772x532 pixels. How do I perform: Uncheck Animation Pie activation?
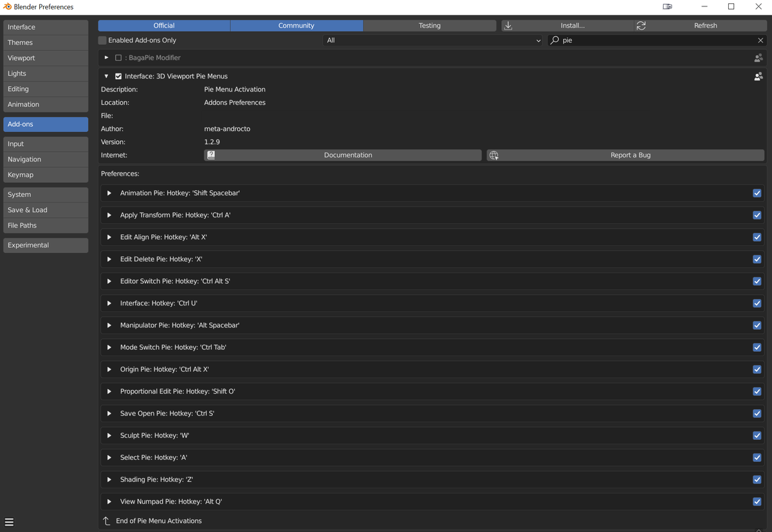point(757,193)
